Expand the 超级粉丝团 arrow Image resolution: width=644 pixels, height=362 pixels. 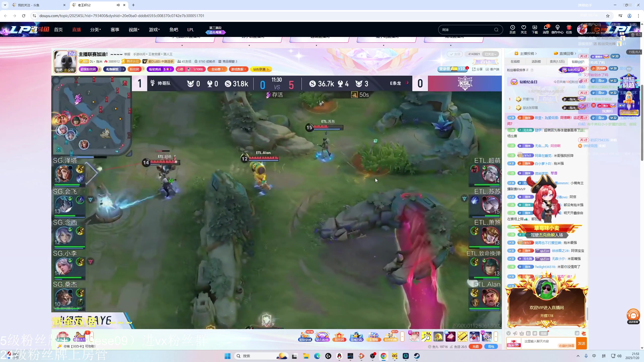(100, 69)
